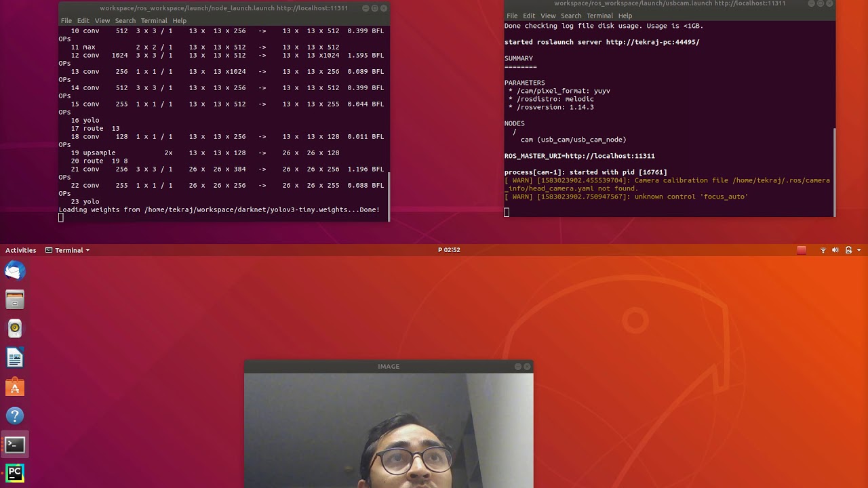This screenshot has width=868, height=488.
Task: Click the IMAGE window title bar
Action: 389,367
